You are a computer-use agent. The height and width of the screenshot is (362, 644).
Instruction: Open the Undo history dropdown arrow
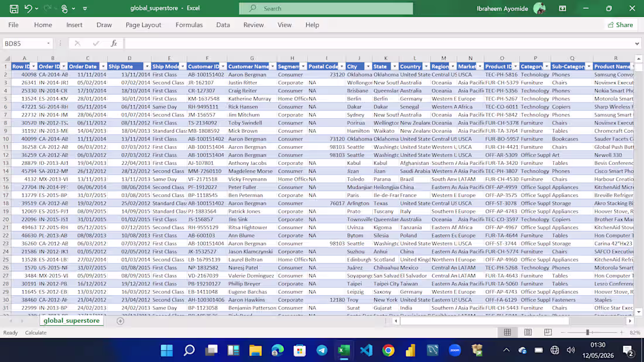click(x=36, y=8)
